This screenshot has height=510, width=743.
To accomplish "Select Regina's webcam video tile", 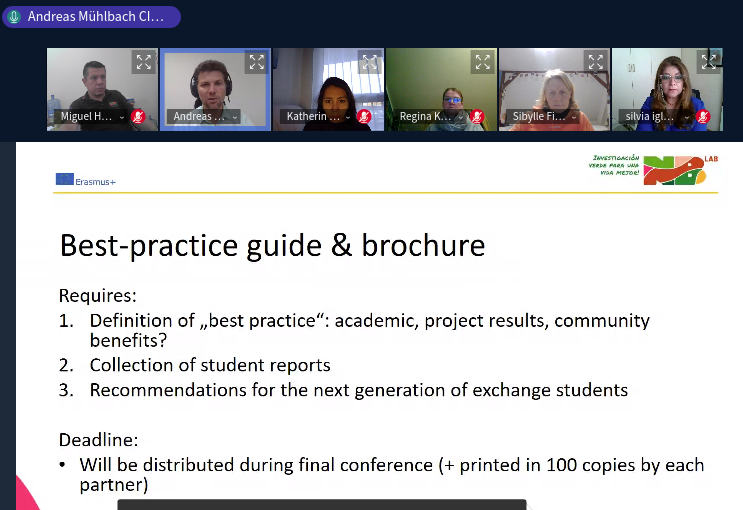I will [x=441, y=90].
